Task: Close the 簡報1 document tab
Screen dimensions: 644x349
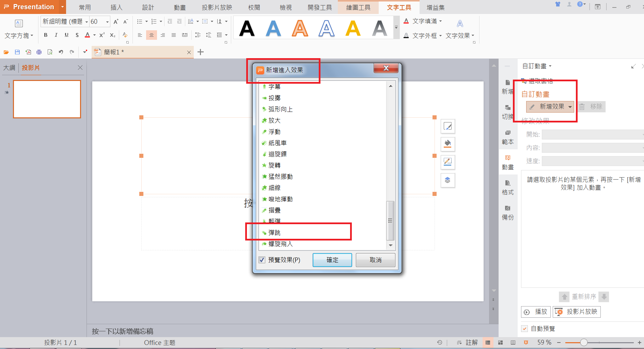Action: point(189,52)
